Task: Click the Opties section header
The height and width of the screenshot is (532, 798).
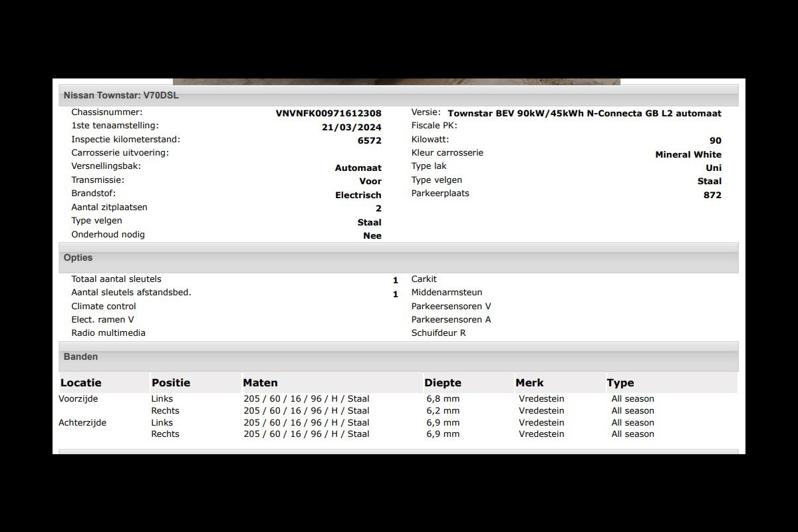Action: click(78, 257)
